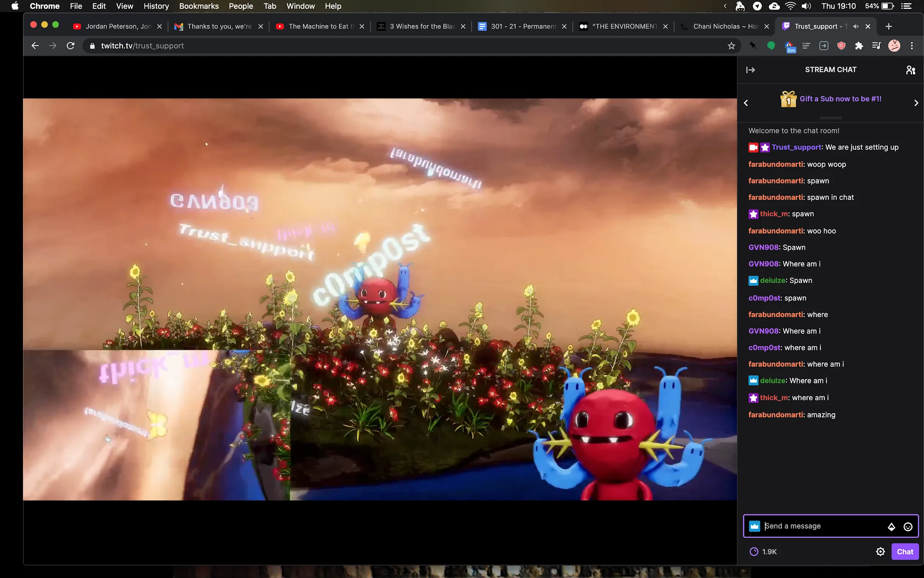Image resolution: width=924 pixels, height=578 pixels.
Task: Open the File menu
Action: pos(76,6)
